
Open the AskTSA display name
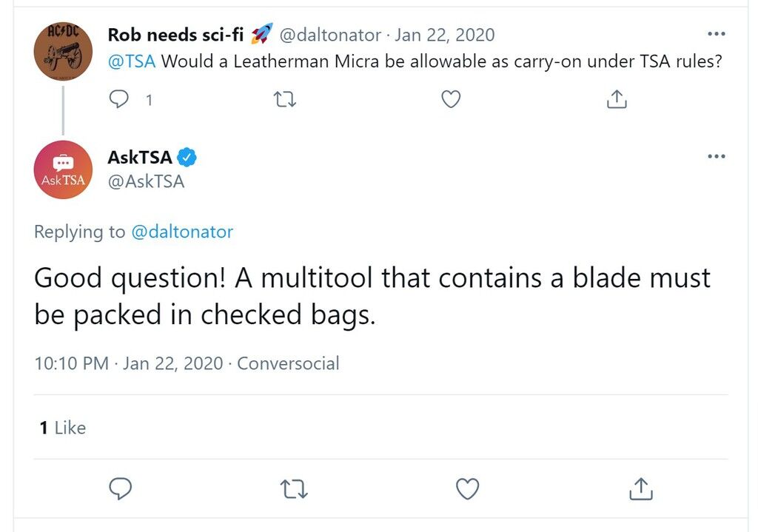tap(140, 157)
